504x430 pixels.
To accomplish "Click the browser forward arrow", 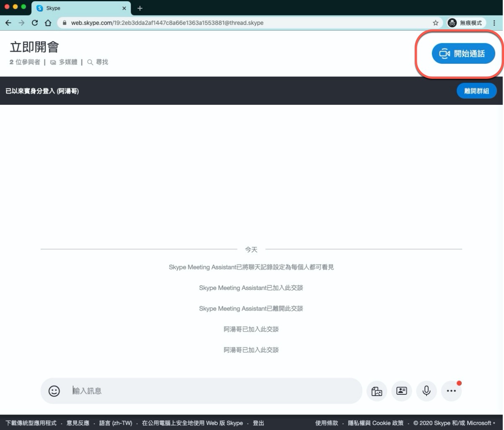I will click(x=21, y=23).
